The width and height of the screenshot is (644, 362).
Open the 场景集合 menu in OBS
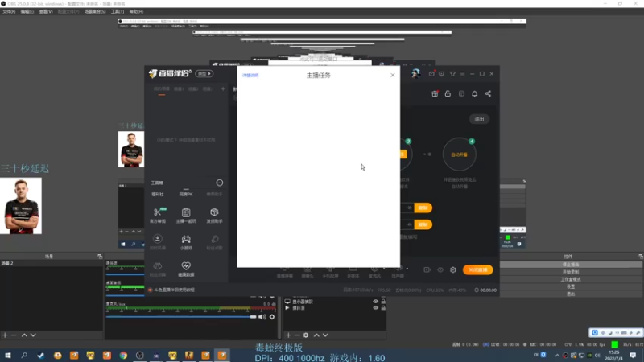point(95,11)
